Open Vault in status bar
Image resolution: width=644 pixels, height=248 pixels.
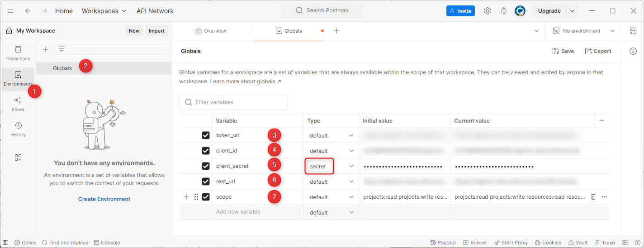[x=578, y=243]
